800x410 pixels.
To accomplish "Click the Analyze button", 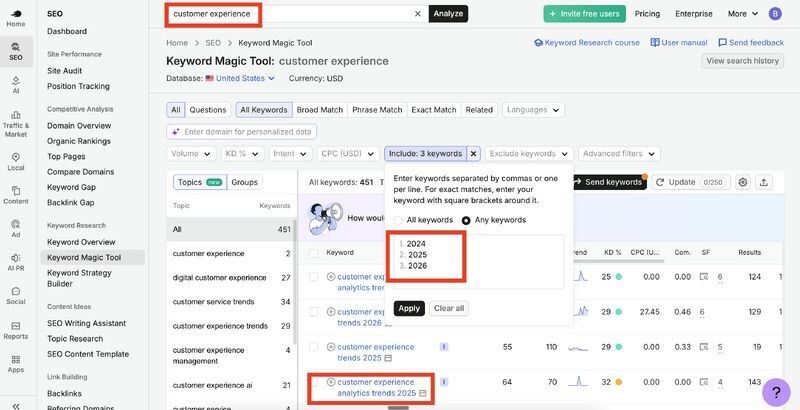I will (x=448, y=14).
